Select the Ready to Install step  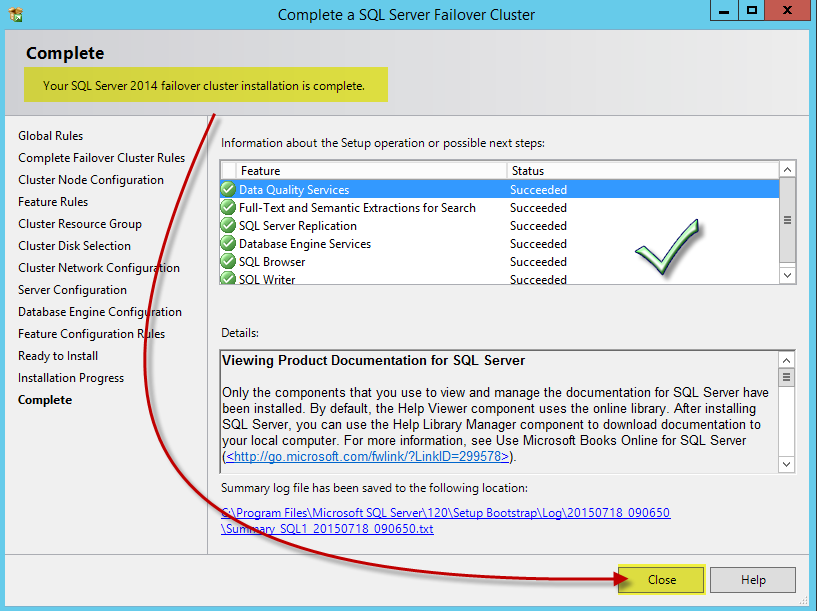58,356
